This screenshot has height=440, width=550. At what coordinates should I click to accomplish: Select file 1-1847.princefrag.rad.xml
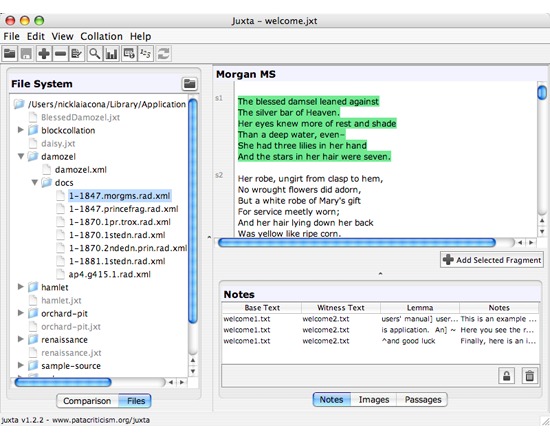point(123,209)
